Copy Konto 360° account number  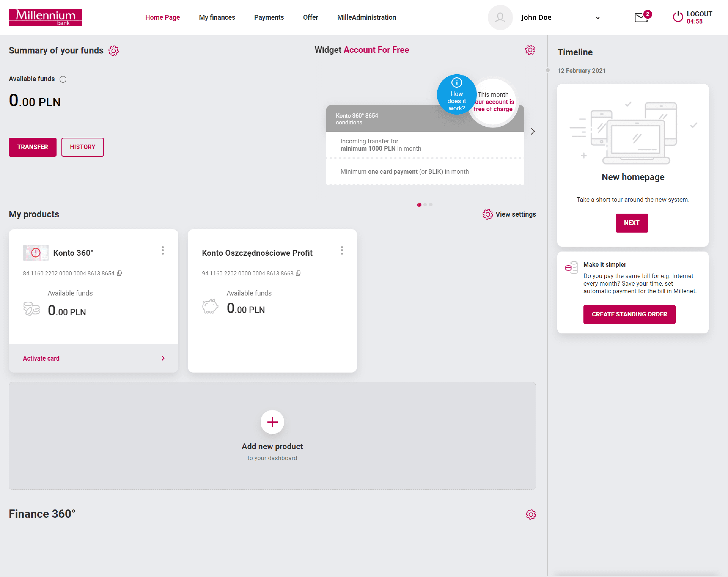[x=119, y=273]
